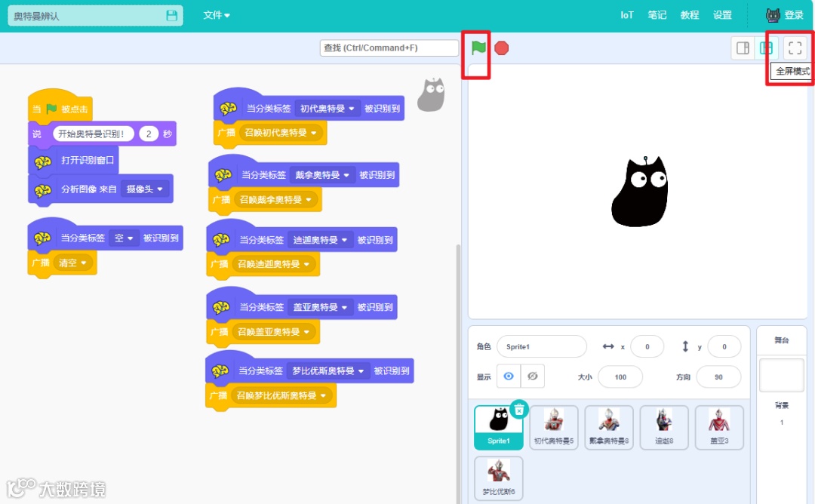Click the text field 开始奥特曼识别!

click(x=94, y=134)
